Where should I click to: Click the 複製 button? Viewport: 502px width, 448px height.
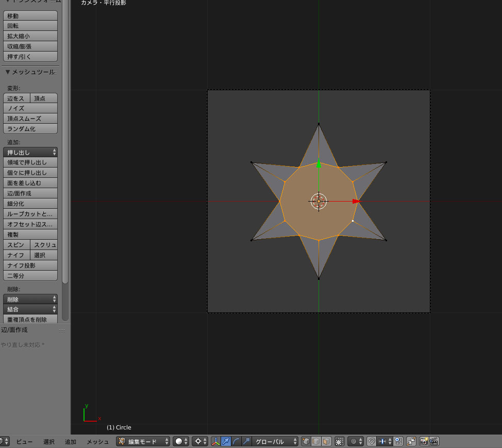[30, 235]
